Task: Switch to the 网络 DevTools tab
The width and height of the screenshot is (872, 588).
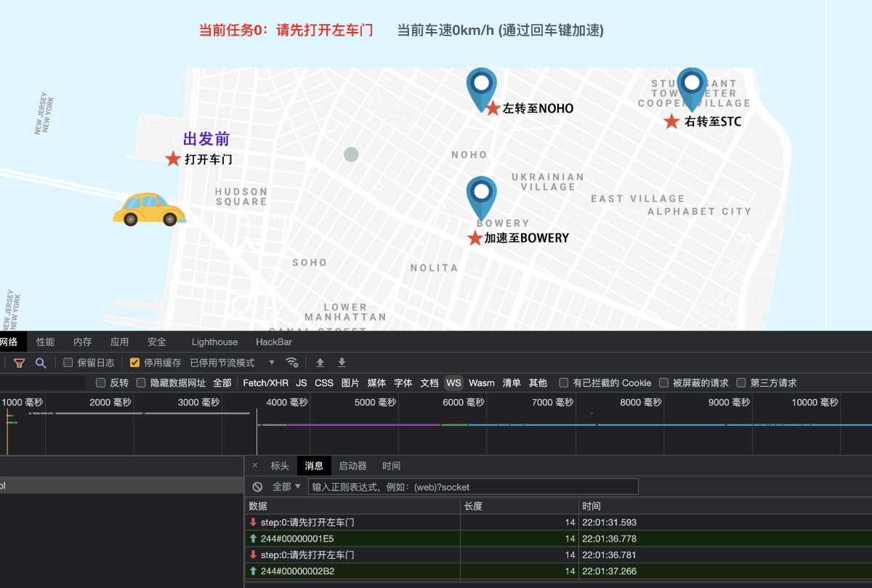Action: click(x=9, y=342)
